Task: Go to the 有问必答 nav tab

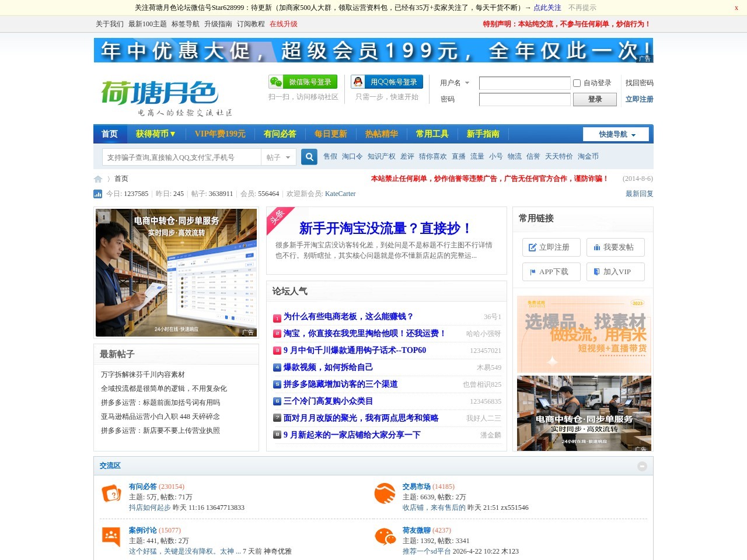Action: 280,134
